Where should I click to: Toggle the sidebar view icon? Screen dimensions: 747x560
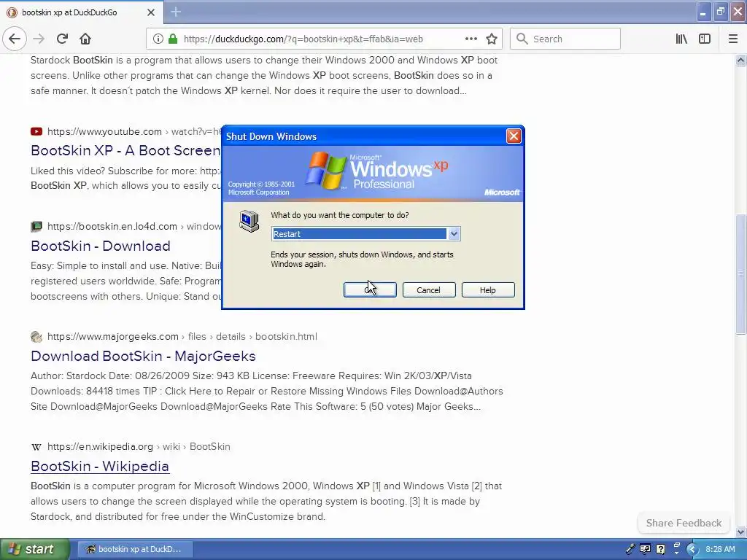[x=705, y=39]
